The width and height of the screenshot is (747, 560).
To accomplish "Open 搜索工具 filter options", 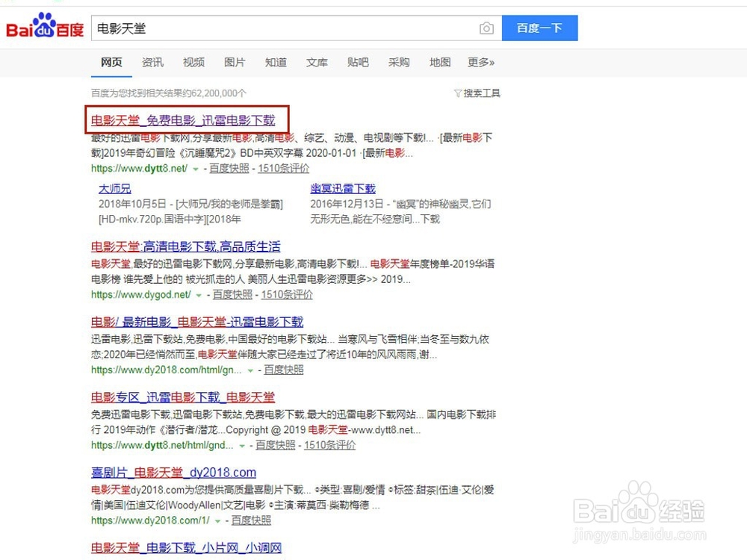I will click(477, 93).
